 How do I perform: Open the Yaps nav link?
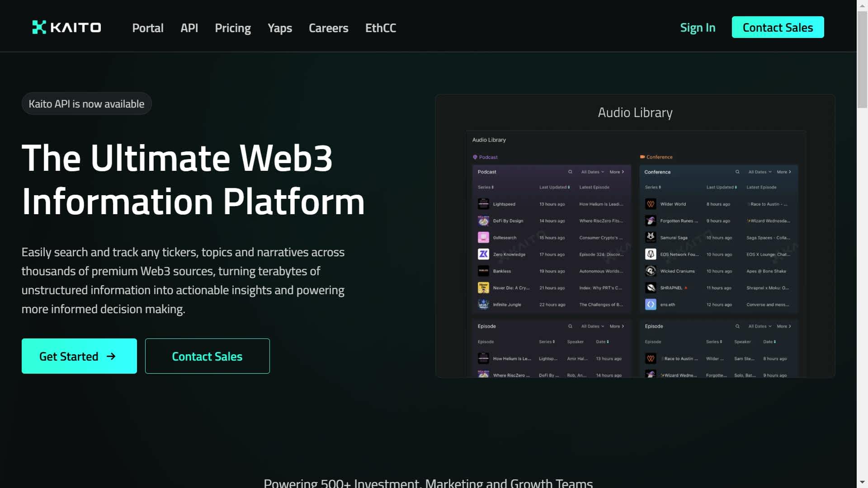[280, 28]
